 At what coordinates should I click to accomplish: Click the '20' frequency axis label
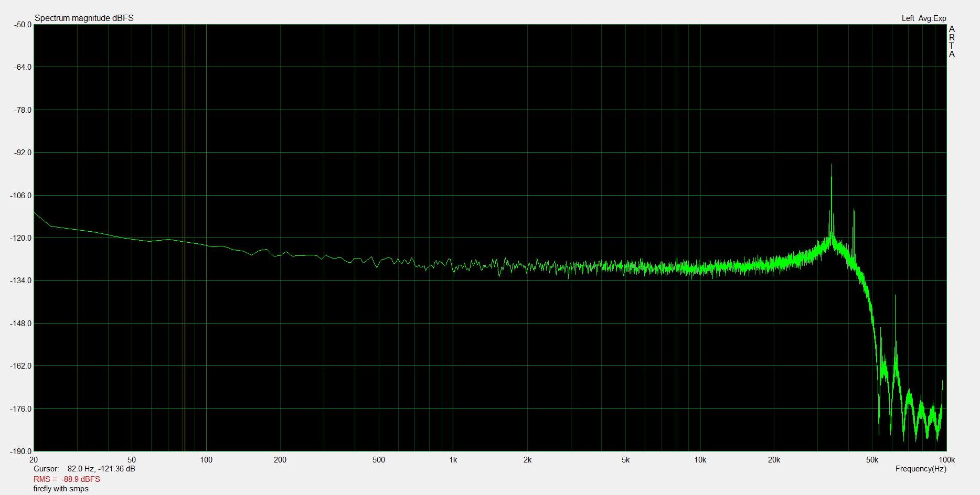coord(34,460)
